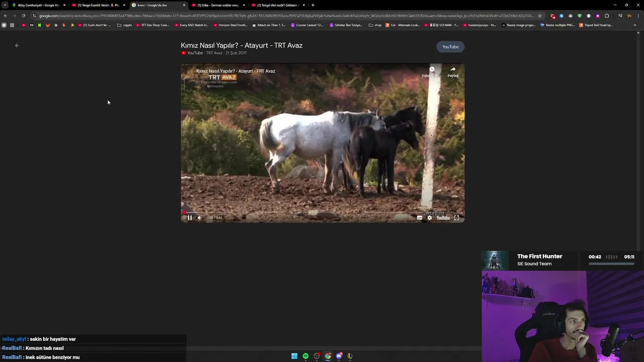
Task: Click the YouTube pill button
Action: point(450,47)
